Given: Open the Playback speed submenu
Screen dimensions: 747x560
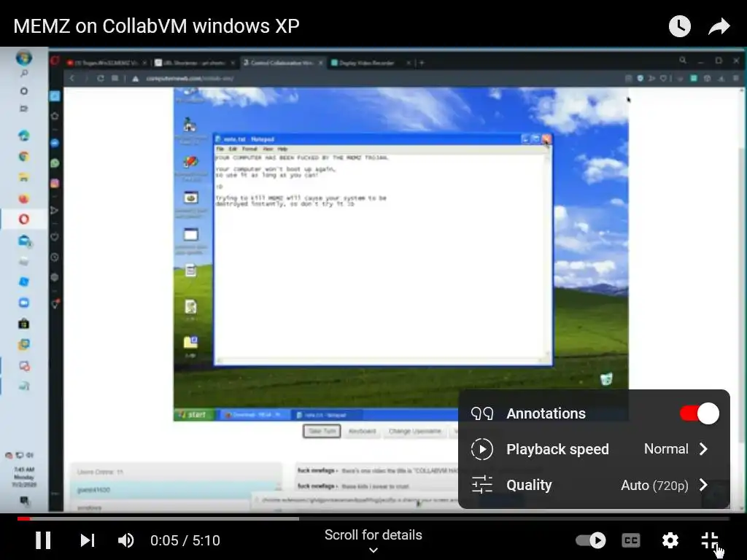Looking at the screenshot, I should 594,449.
